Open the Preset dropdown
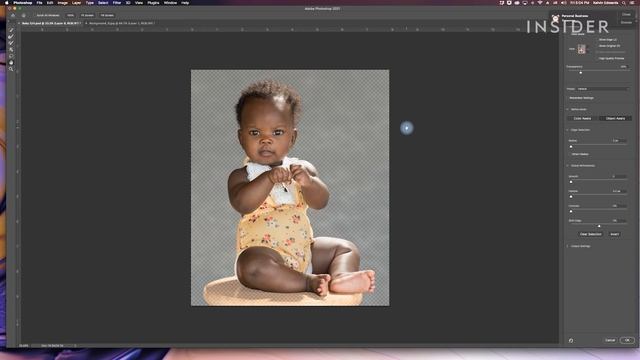Screen dimensions: 640x360 pos(603,89)
